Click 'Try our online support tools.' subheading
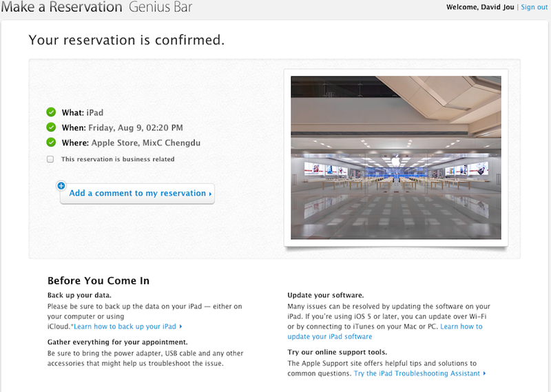This screenshot has height=392, width=551. 337,352
